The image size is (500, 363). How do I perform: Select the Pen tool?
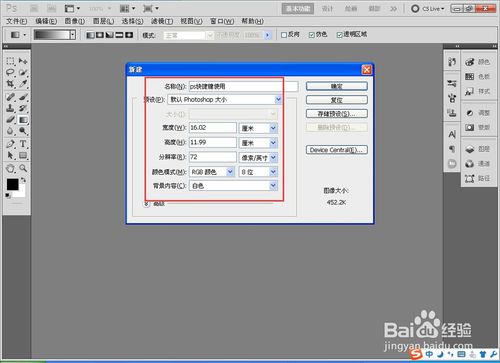coord(10,144)
